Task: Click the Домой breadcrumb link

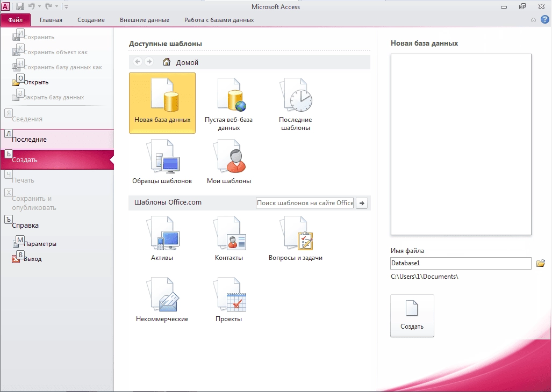Action: [x=187, y=63]
